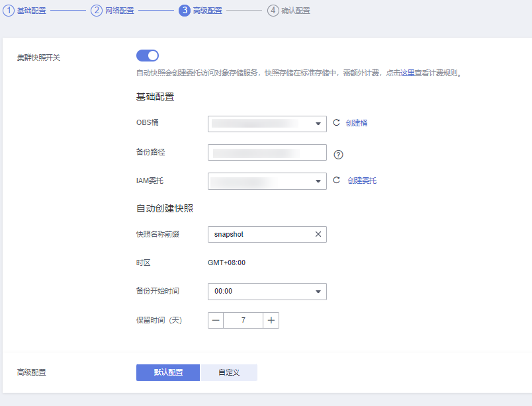Open the 创建桶 link
The height and width of the screenshot is (406, 532).
click(358, 124)
